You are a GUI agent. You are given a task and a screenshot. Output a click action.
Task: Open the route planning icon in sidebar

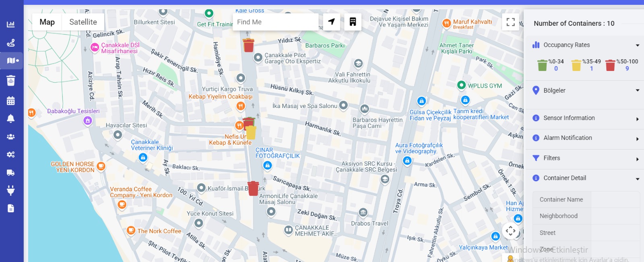pyautogui.click(x=11, y=43)
